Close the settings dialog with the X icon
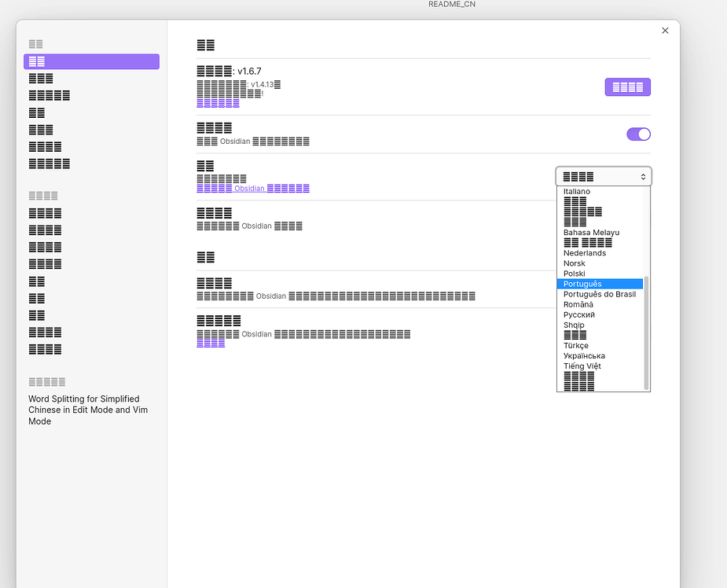Image resolution: width=727 pixels, height=588 pixels. coord(665,31)
